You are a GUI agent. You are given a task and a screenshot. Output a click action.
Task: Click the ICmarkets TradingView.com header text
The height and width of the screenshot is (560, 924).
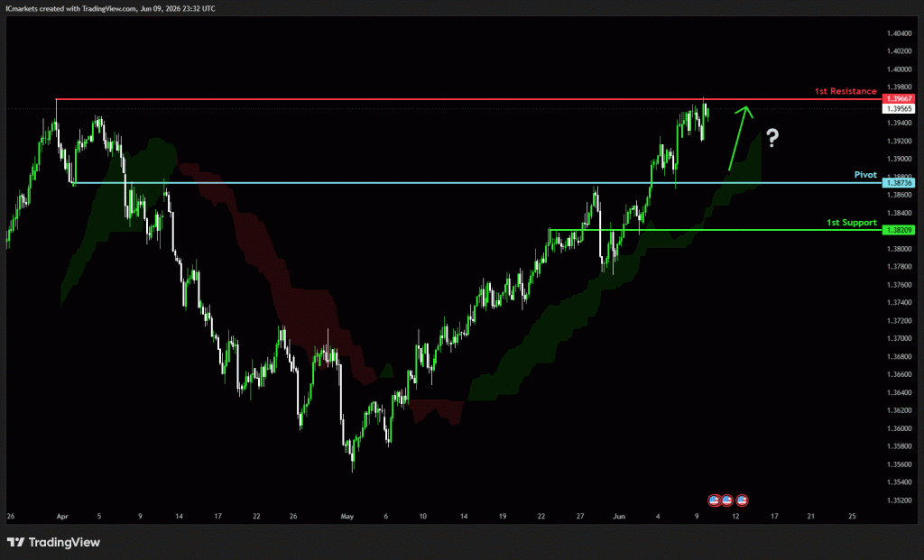(110, 9)
